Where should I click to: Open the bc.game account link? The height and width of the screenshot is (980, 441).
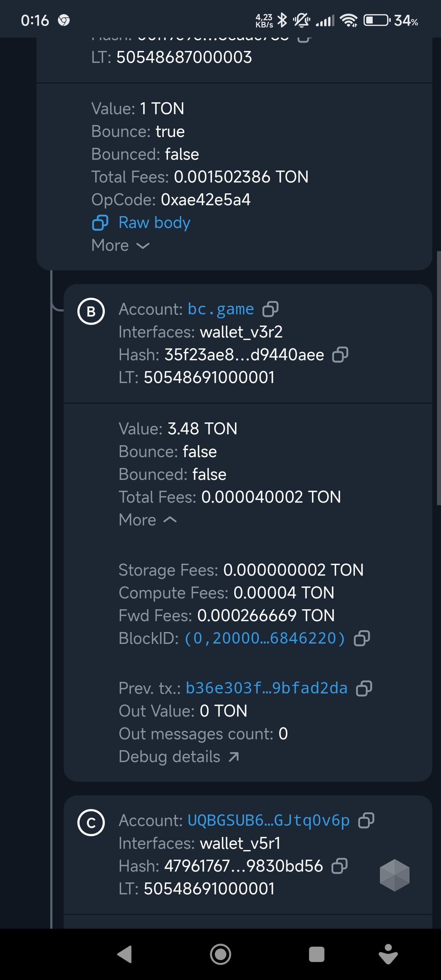[221, 309]
